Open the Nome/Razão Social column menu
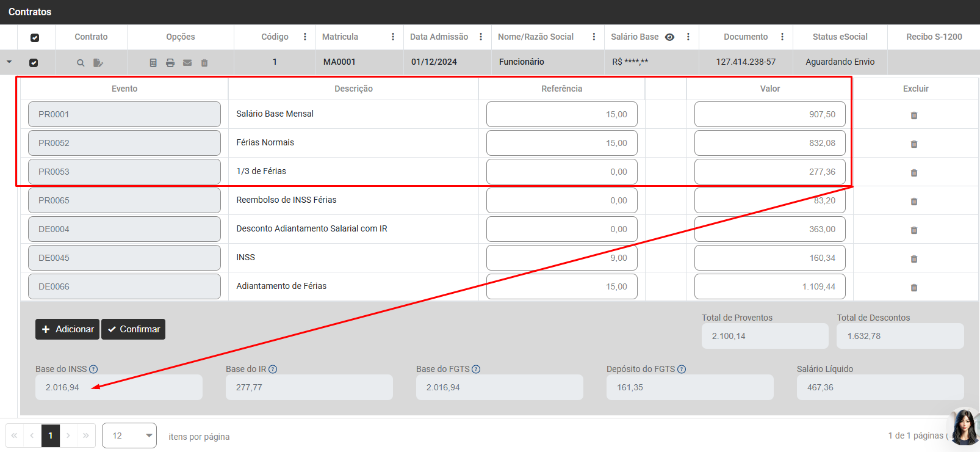Viewport: 980px width, 452px height. point(594,37)
